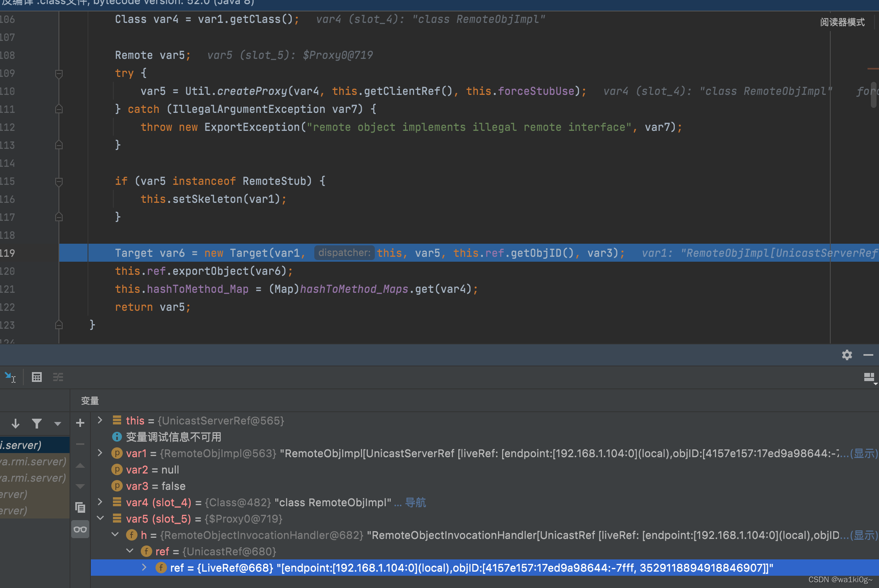This screenshot has height=588, width=879.
Task: Select var3 = false variable row
Action: pos(485,486)
